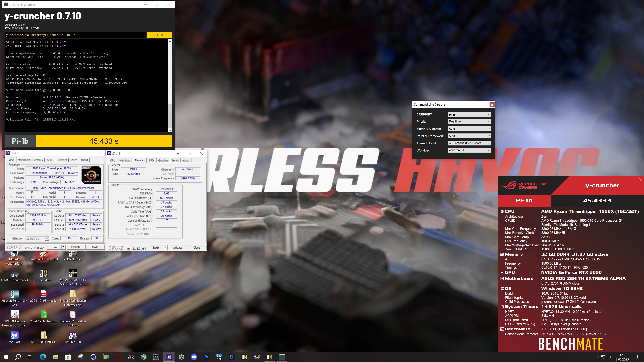The image size is (644, 362).
Task: Click the GPU Tweak II taskbar icon
Action: pos(131,357)
